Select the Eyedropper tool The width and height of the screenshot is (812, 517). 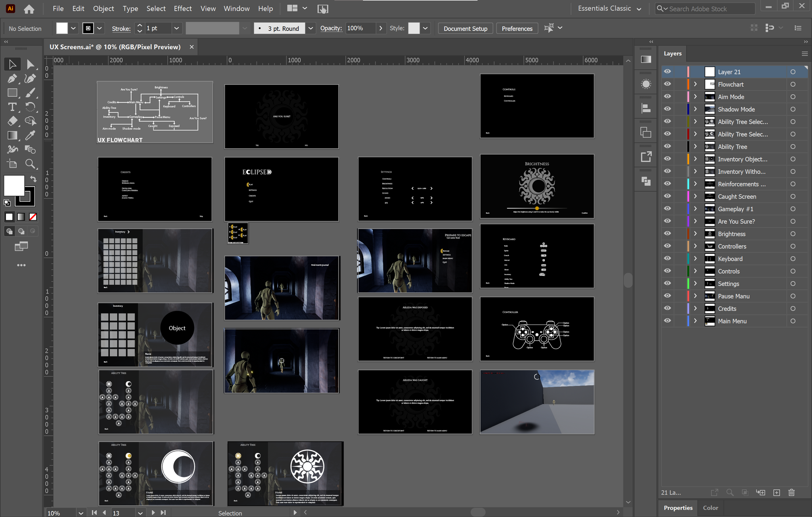tap(30, 135)
